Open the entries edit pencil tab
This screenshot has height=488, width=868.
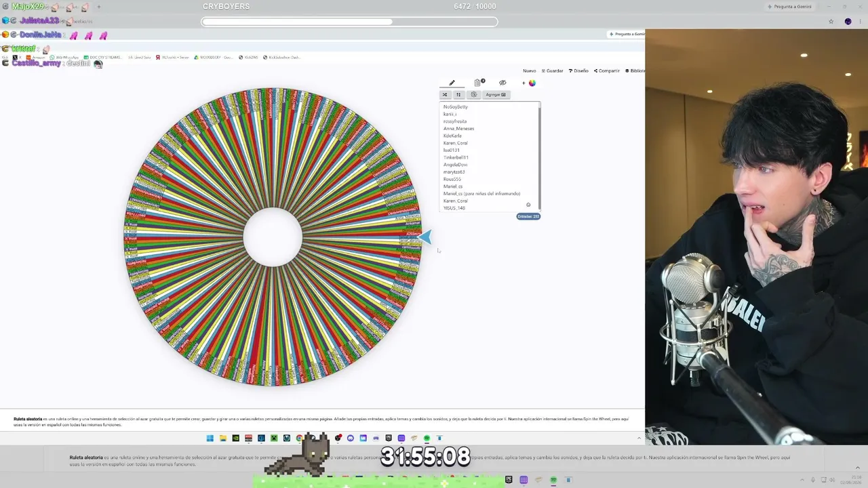(x=452, y=83)
